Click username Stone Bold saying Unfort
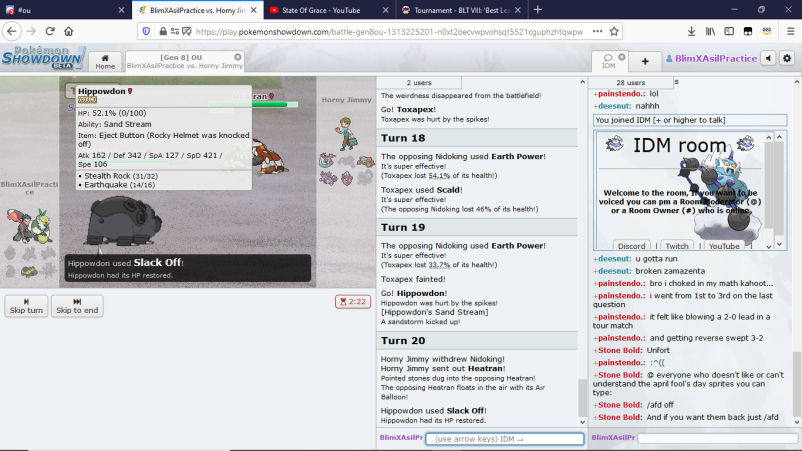The width and height of the screenshot is (802, 451). pos(620,350)
